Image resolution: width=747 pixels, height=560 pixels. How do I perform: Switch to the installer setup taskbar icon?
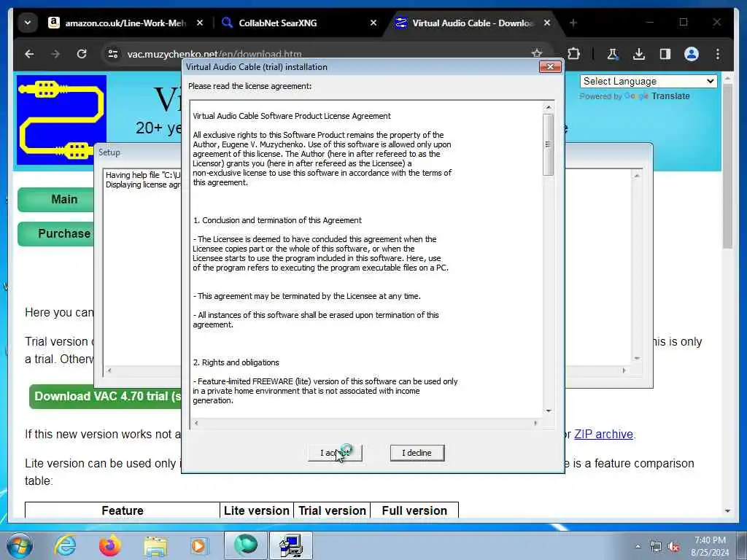[x=290, y=545]
